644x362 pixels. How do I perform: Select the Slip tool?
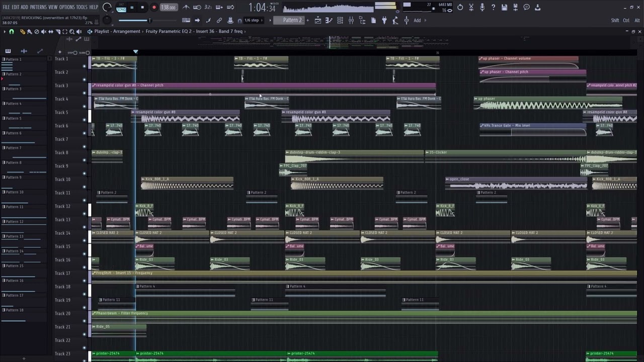(50, 32)
